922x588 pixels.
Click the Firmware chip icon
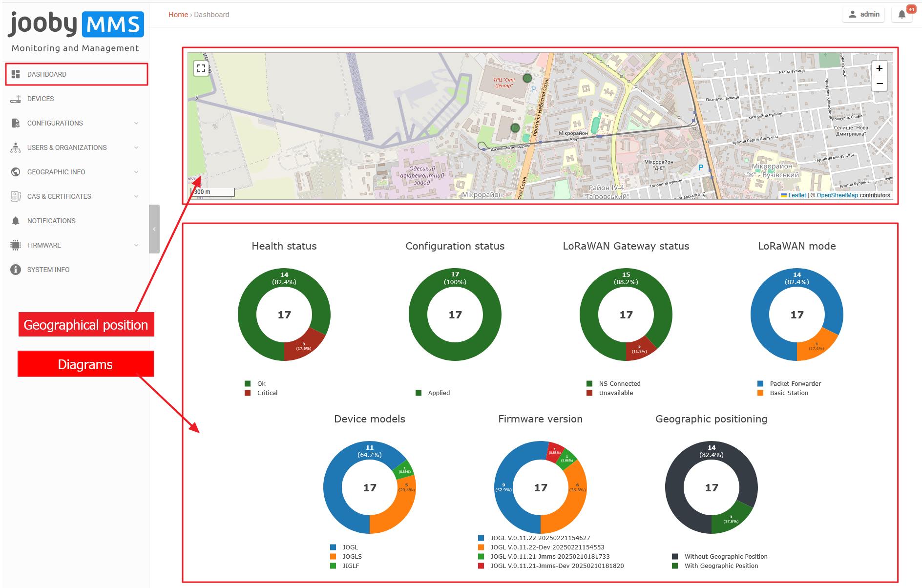click(16, 245)
